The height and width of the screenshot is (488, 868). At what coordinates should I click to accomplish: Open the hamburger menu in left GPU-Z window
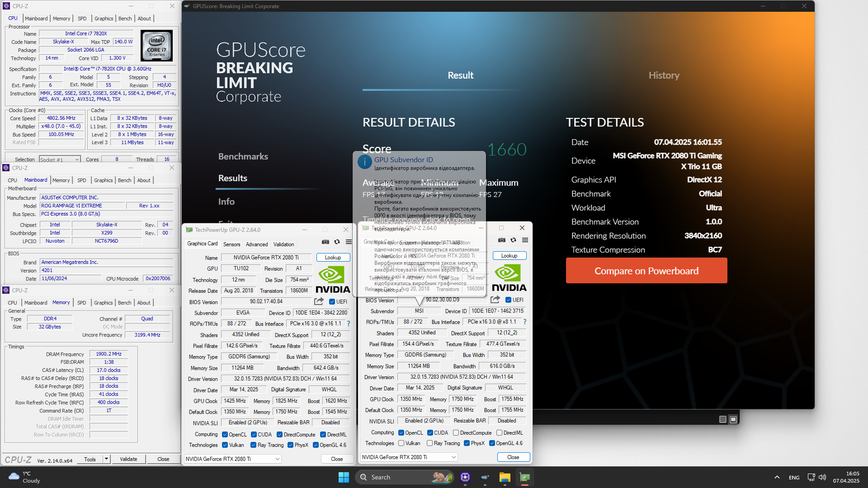349,242
